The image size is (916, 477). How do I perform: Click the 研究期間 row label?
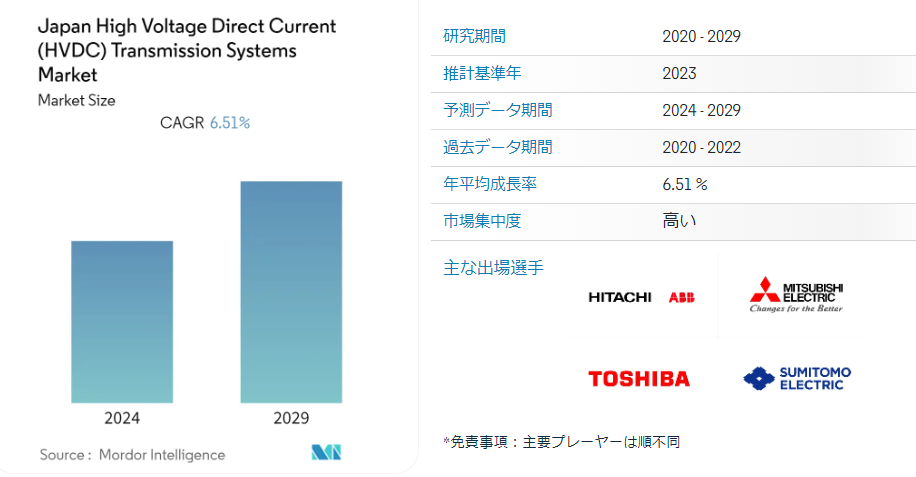coord(474,36)
